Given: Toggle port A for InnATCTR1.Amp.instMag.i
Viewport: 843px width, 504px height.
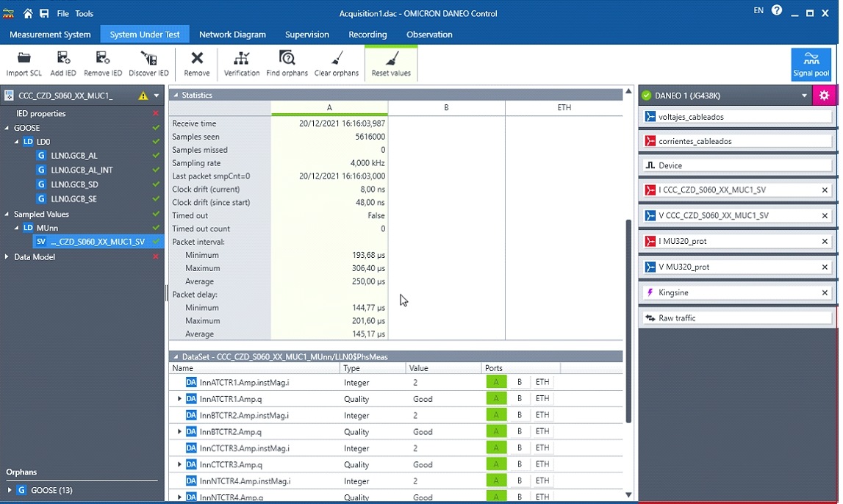Looking at the screenshot, I should pyautogui.click(x=495, y=382).
